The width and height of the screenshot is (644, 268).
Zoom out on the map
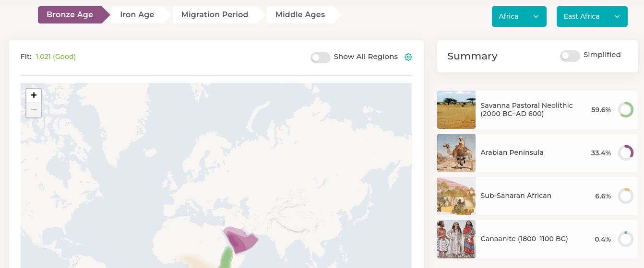[34, 110]
